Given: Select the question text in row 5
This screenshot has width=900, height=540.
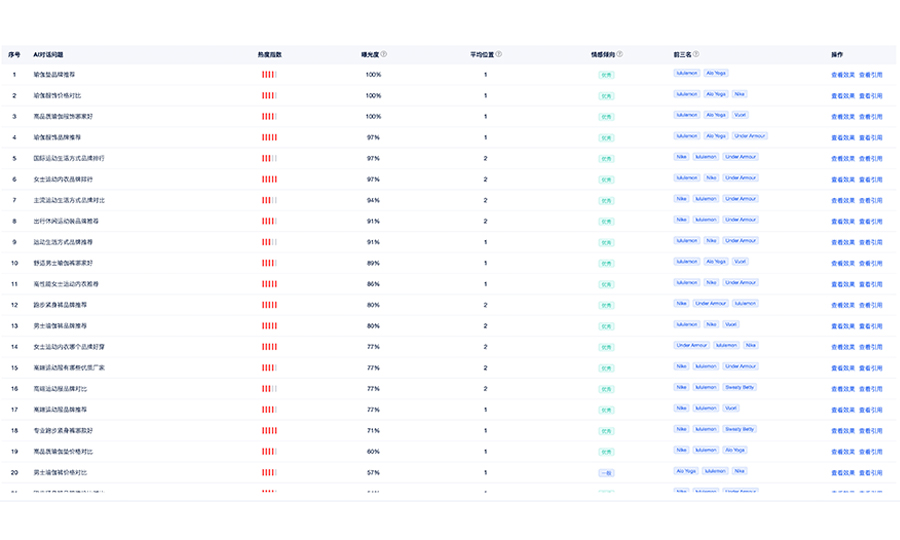Looking at the screenshot, I should coord(68,158).
